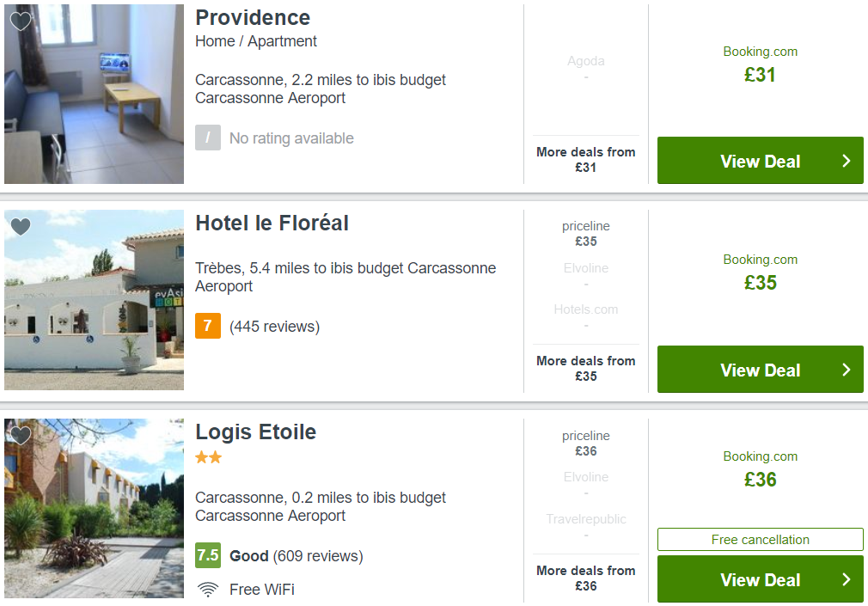Toggle the heart on Hotel le Floréal
Image resolution: width=868 pixels, height=606 pixels.
tap(21, 226)
